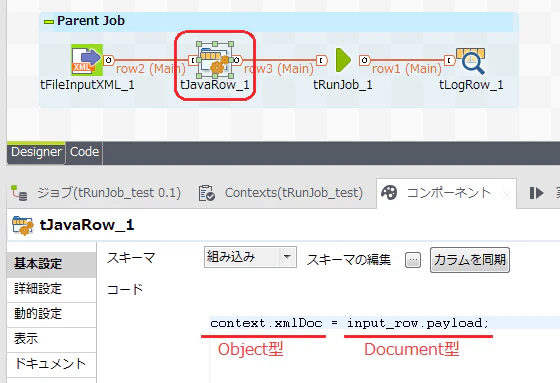Select the row2 (Main) connection label
560x383 pixels.
150,69
